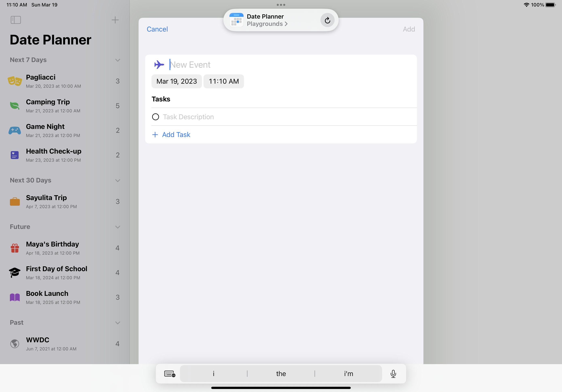Open the keyboard options icon
The height and width of the screenshot is (392, 562).
169,373
